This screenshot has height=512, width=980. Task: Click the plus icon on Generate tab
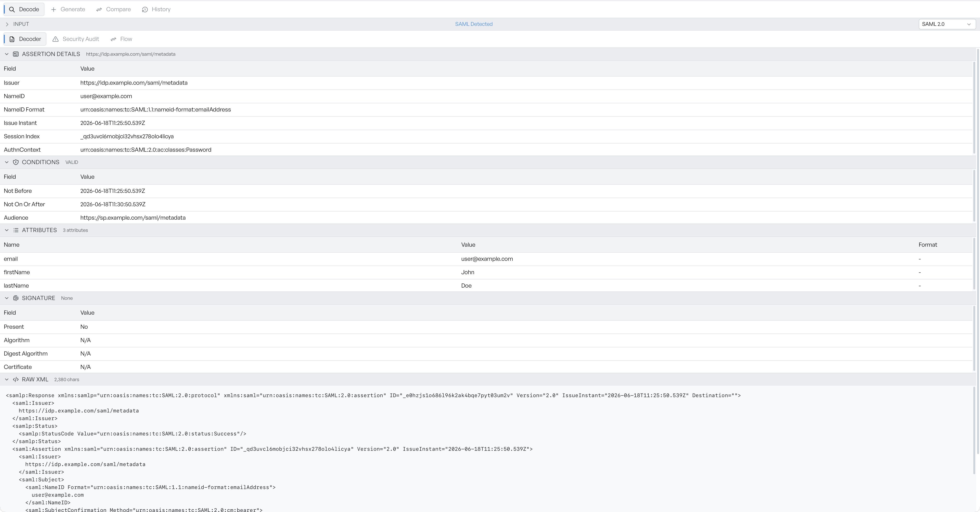[54, 10]
